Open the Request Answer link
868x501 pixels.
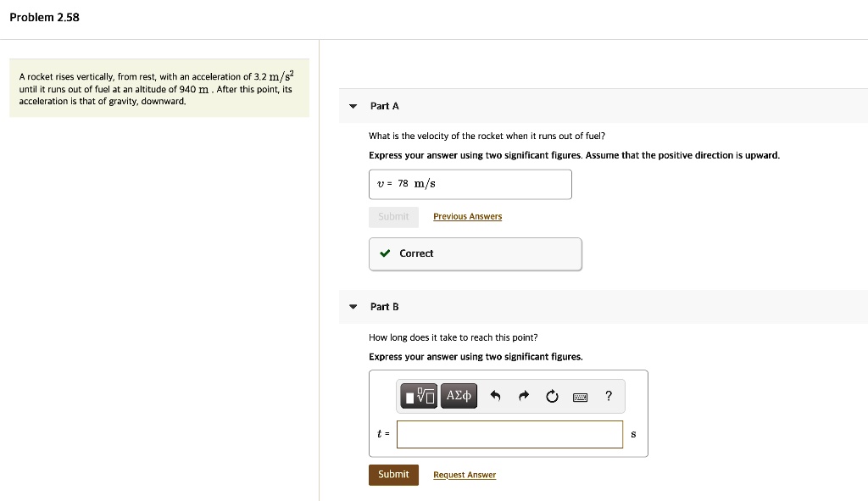pos(465,475)
